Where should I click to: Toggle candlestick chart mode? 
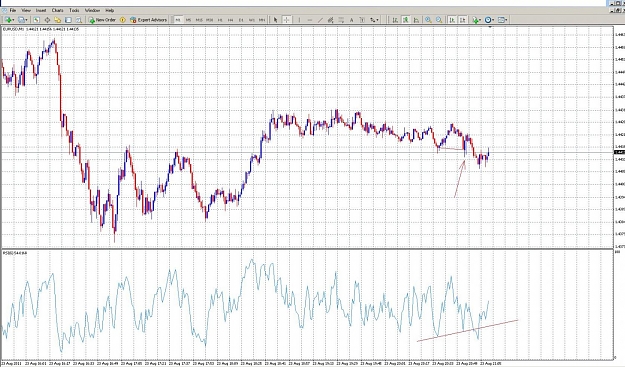(405, 20)
